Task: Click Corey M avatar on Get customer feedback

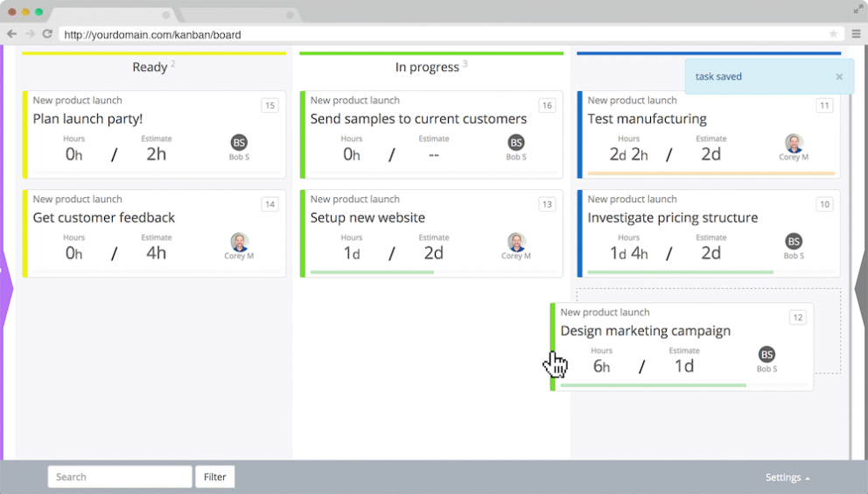Action: tap(239, 242)
